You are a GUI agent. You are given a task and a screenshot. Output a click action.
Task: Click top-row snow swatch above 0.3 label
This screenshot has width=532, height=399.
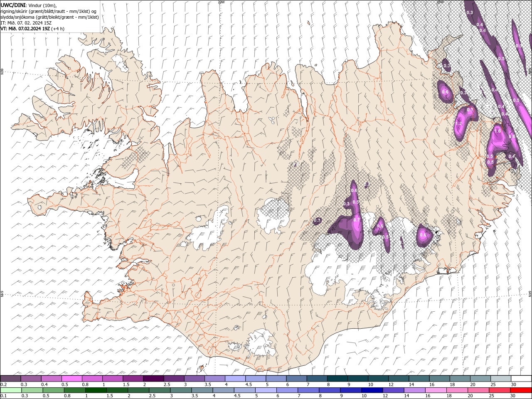pyautogui.click(x=31, y=379)
